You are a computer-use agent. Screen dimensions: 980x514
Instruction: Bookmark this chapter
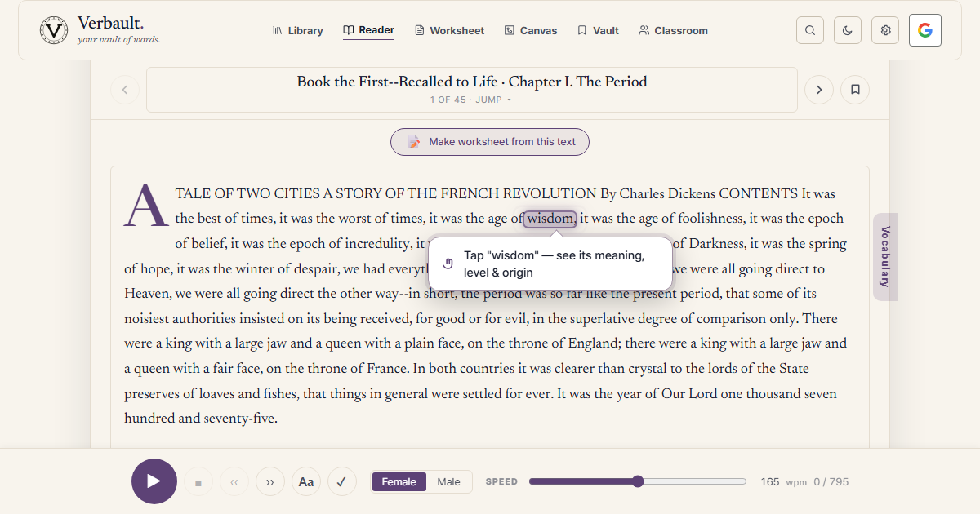pos(855,90)
